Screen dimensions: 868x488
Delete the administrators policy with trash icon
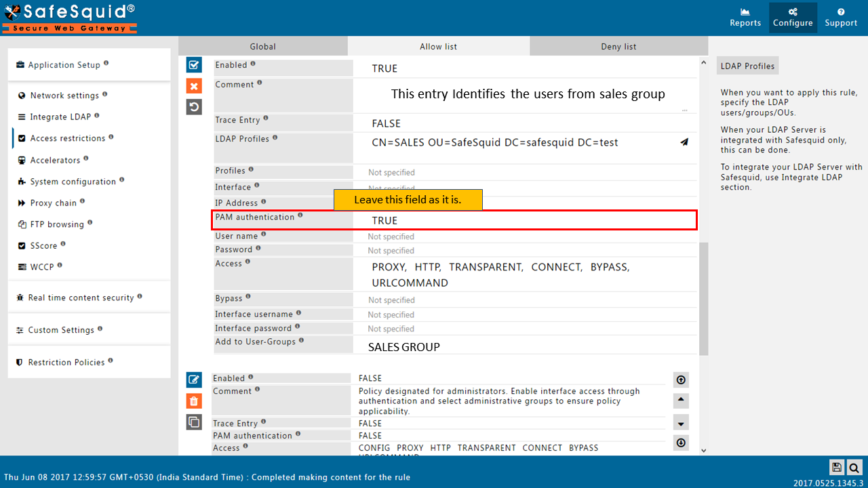[x=194, y=401]
